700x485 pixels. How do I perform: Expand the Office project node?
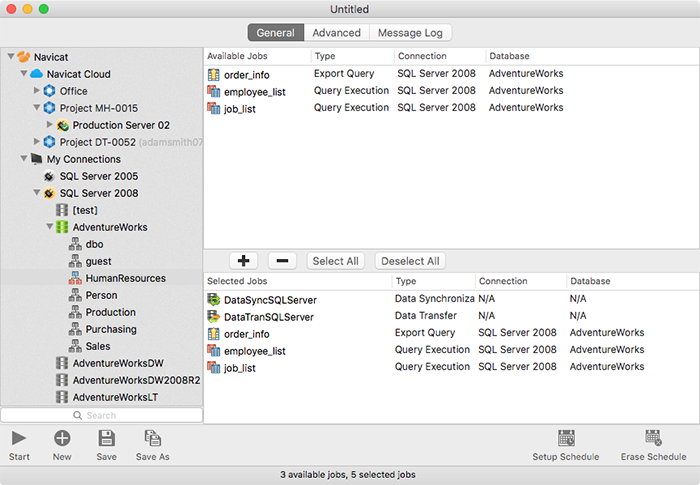(37, 90)
